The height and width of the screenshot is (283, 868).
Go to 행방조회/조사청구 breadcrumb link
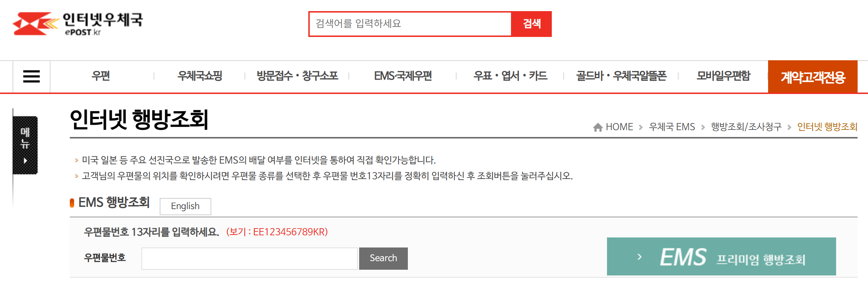click(x=746, y=127)
